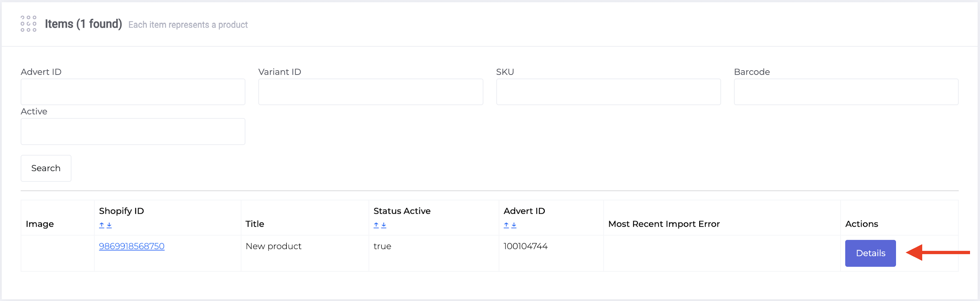This screenshot has width=980, height=301.
Task: Click the New product title cell
Action: (x=273, y=246)
